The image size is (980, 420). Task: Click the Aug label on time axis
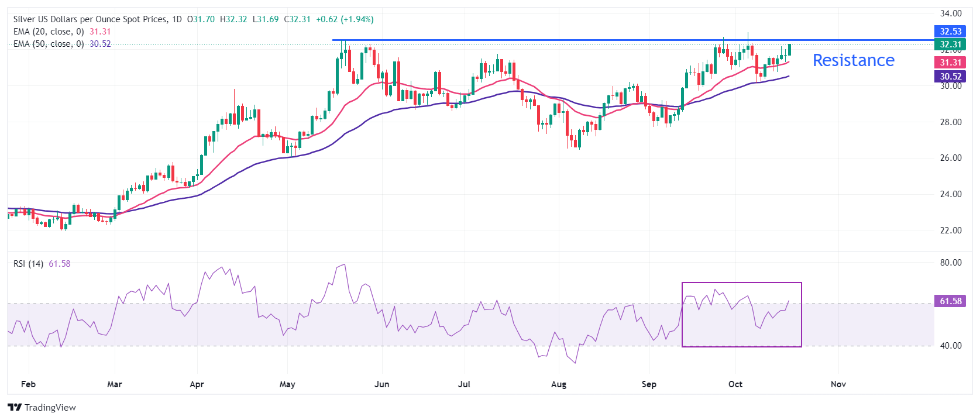[559, 384]
